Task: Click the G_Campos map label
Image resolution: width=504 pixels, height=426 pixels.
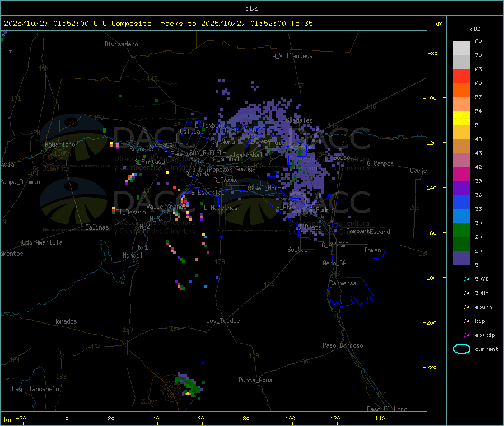Action: tap(381, 163)
